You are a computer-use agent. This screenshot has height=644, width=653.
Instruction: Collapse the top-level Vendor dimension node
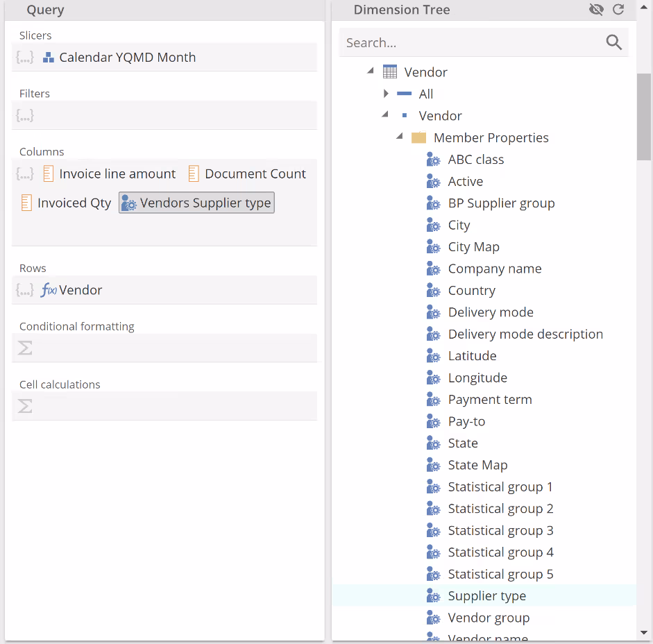click(371, 71)
